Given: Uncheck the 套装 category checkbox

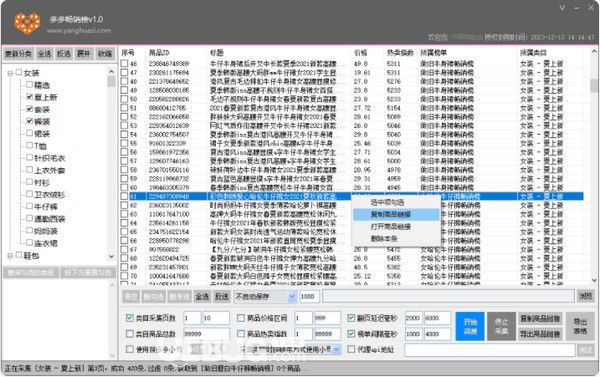Looking at the screenshot, I should [29, 109].
